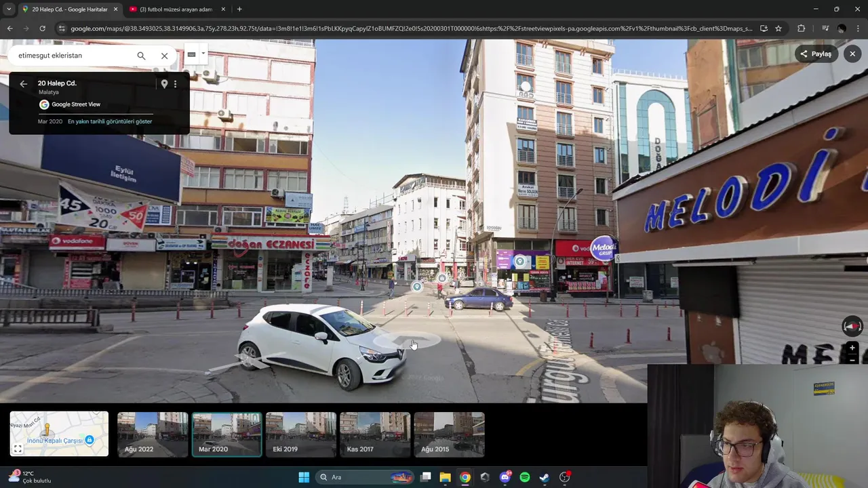
Task: Open the input tools dropdown arrow
Action: click(x=203, y=54)
